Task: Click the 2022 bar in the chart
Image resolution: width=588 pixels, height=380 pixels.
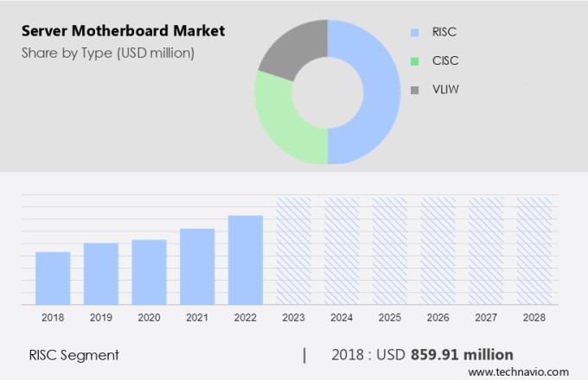Action: point(246,259)
